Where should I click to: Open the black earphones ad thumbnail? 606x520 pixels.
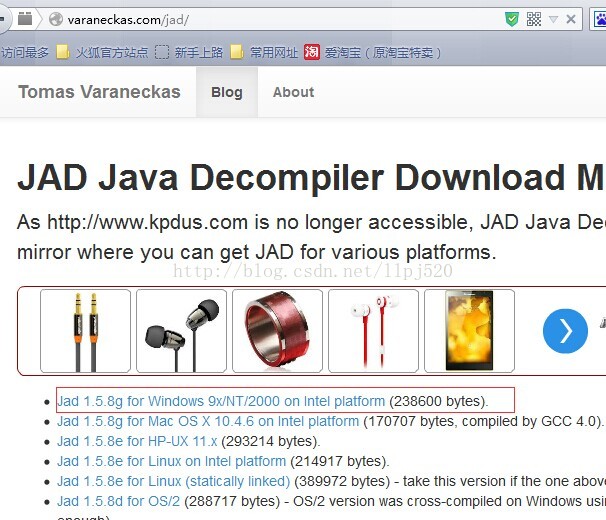click(x=181, y=331)
